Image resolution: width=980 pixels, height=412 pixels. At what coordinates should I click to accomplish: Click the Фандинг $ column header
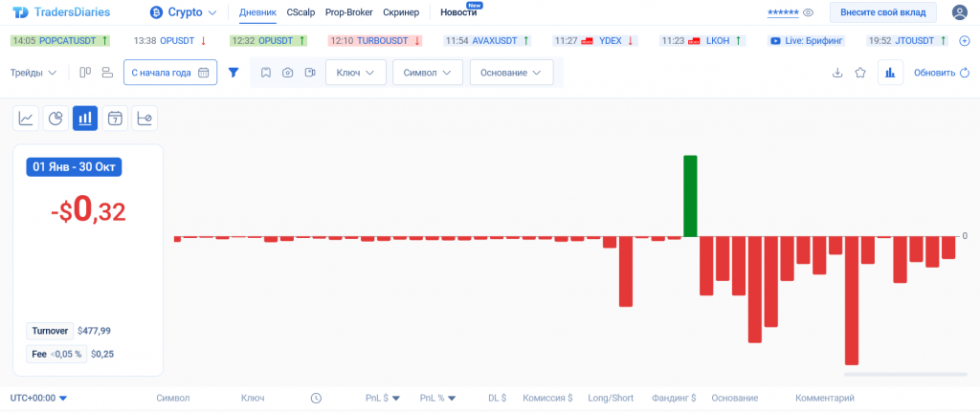(674, 398)
